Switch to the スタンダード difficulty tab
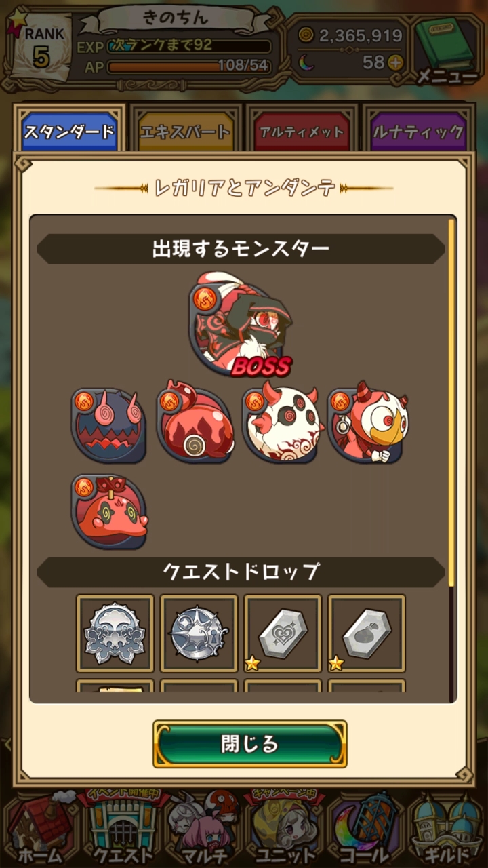 coord(69,130)
